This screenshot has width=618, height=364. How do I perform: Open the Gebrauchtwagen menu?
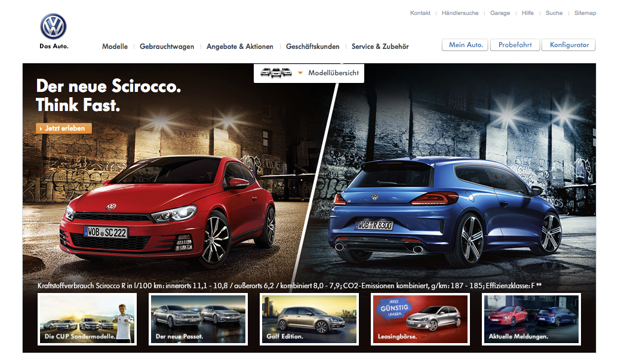click(x=167, y=47)
